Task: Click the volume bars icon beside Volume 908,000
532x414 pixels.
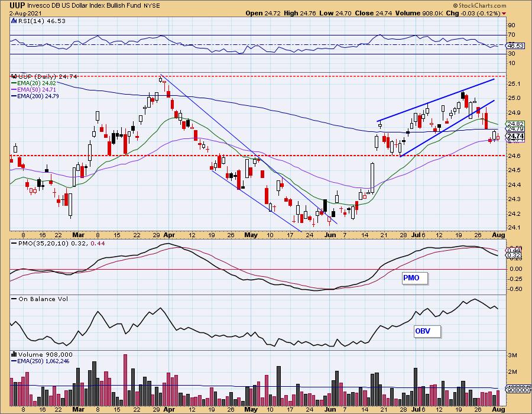Action: pyautogui.click(x=14, y=355)
